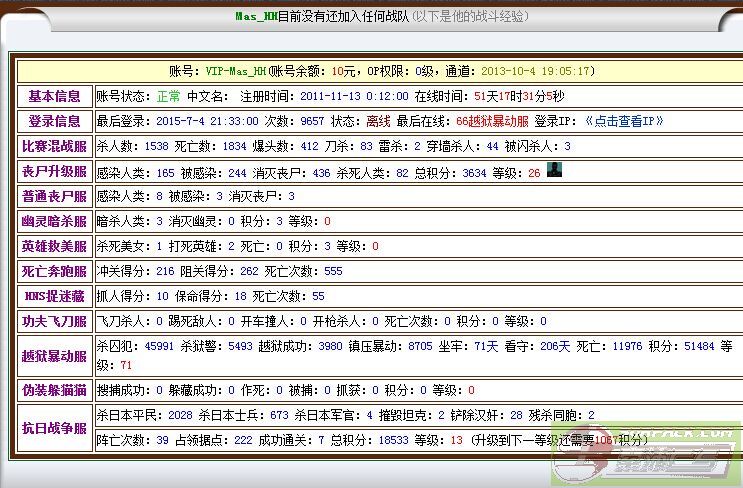Screen dimensions: 743x488
Task: Click the 66越狱暴动服 last-online server text
Action: point(491,121)
